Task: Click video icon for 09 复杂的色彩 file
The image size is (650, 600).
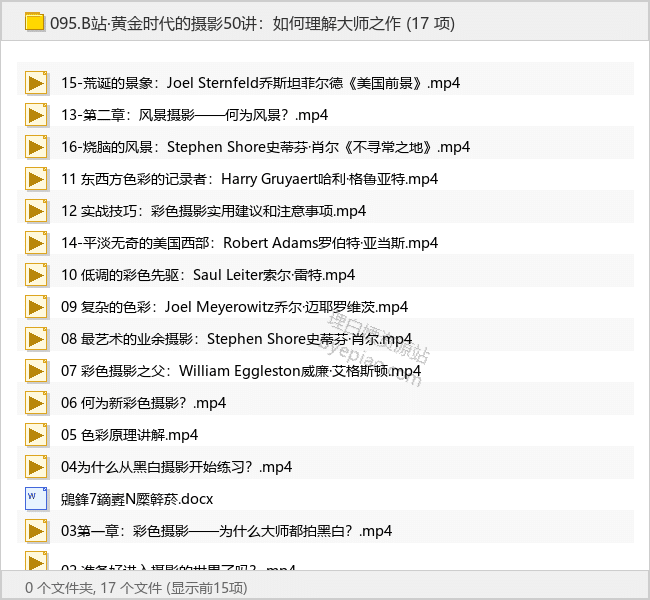Action: (x=36, y=307)
